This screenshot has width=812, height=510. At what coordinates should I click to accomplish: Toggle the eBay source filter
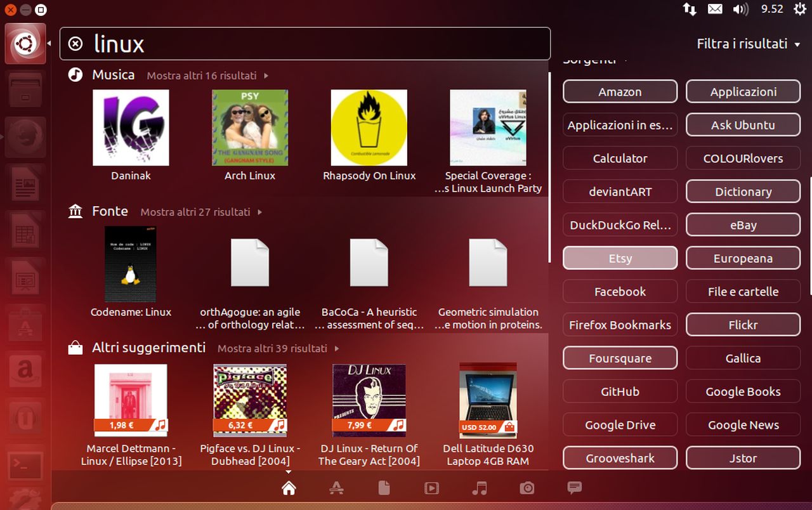pyautogui.click(x=743, y=225)
